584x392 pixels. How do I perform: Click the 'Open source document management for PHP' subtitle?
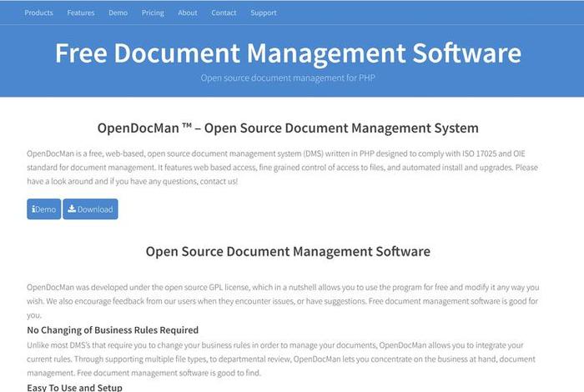(x=288, y=78)
